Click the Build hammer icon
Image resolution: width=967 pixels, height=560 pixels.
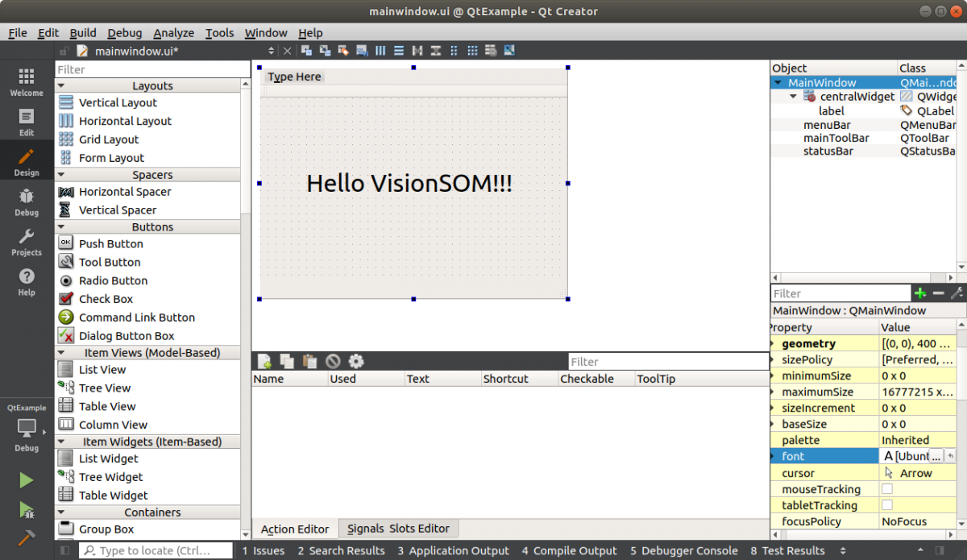point(27,538)
